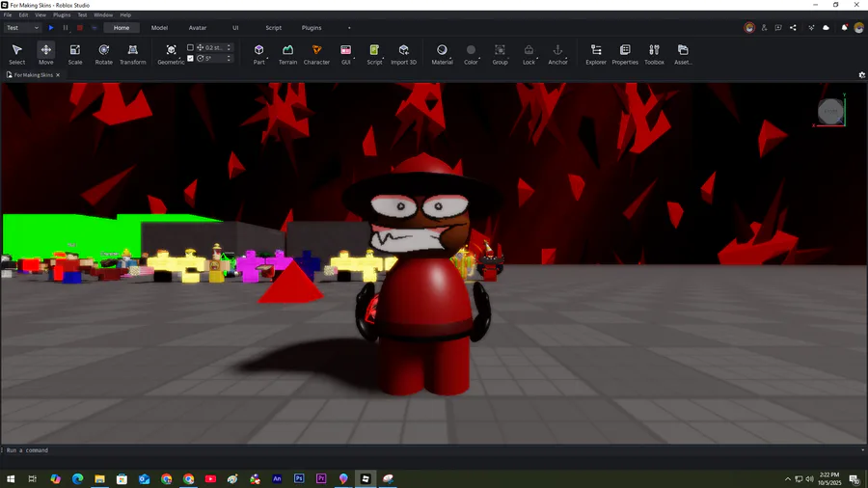The height and width of the screenshot is (488, 868).
Task: Open Photoshop from the taskbar
Action: 299,478
